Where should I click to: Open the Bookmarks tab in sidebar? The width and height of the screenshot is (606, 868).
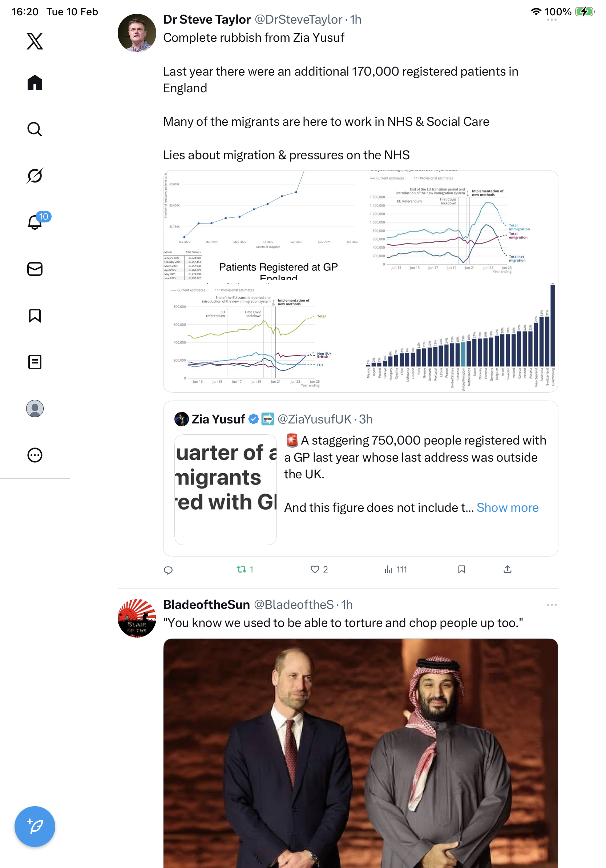click(35, 315)
